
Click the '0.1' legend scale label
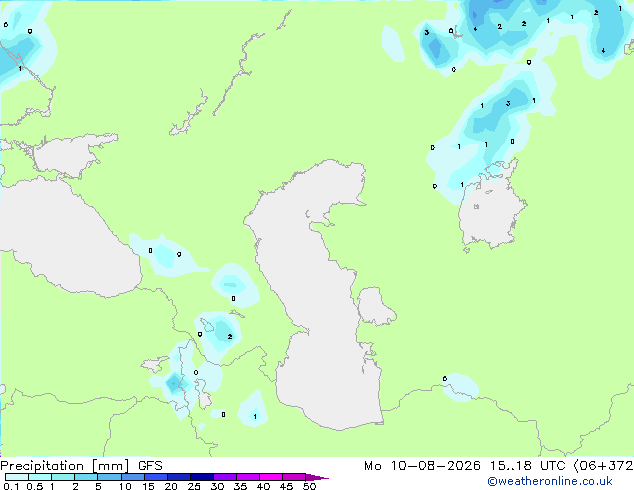(x=11, y=486)
